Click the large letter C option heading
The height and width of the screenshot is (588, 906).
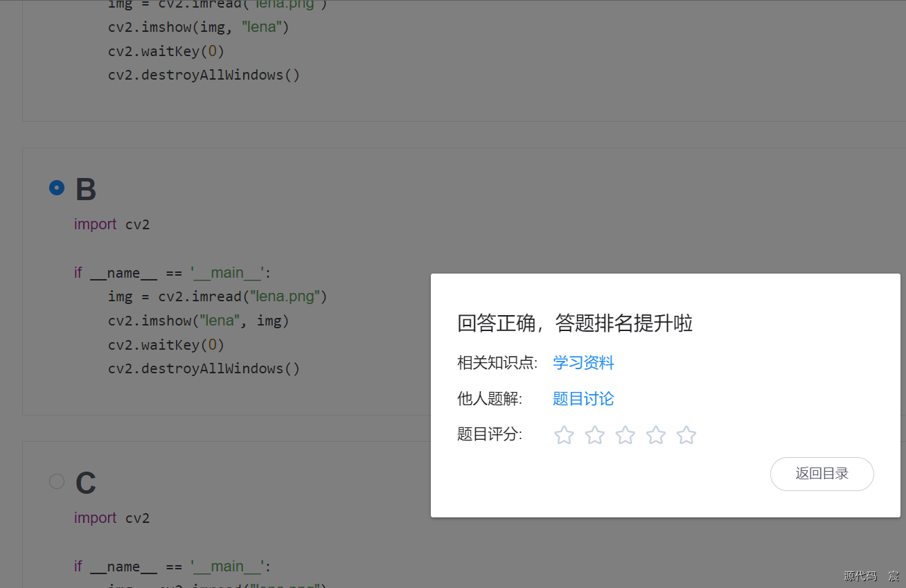[86, 483]
